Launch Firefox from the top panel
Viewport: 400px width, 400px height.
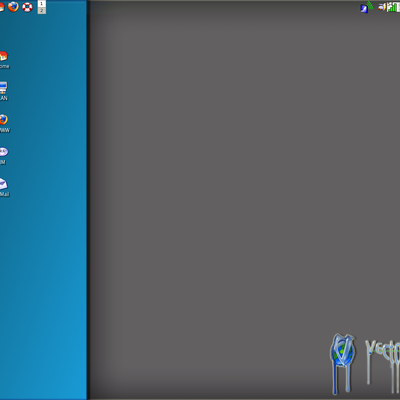click(13, 6)
